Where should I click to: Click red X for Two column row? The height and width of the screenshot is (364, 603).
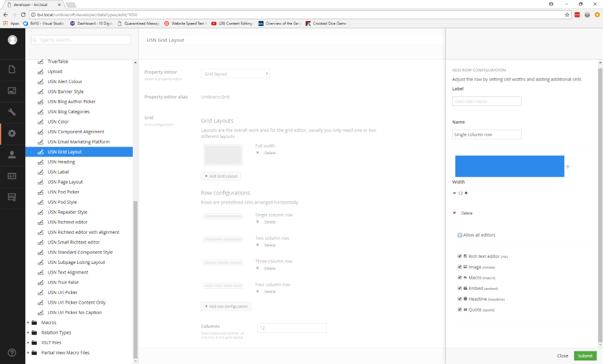tap(257, 245)
